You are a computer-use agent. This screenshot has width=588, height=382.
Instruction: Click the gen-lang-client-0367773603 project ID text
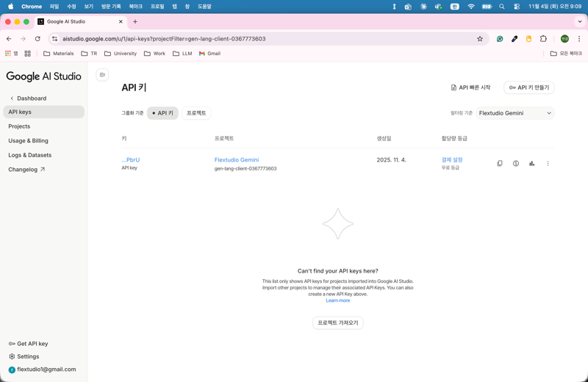tap(245, 169)
